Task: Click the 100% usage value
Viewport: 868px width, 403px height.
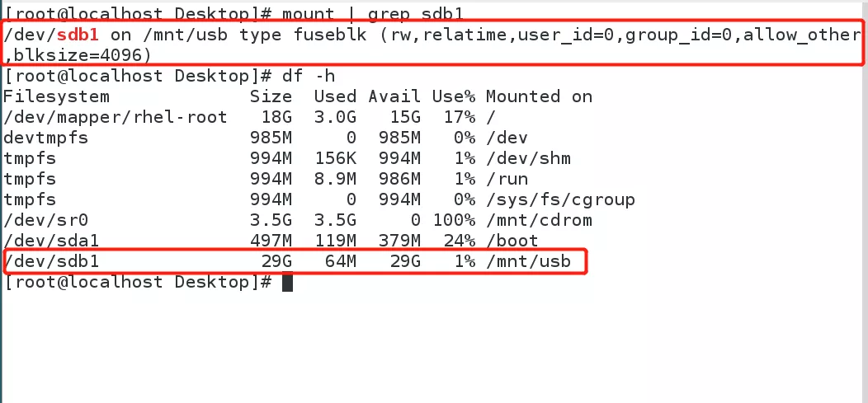Action: (x=453, y=220)
